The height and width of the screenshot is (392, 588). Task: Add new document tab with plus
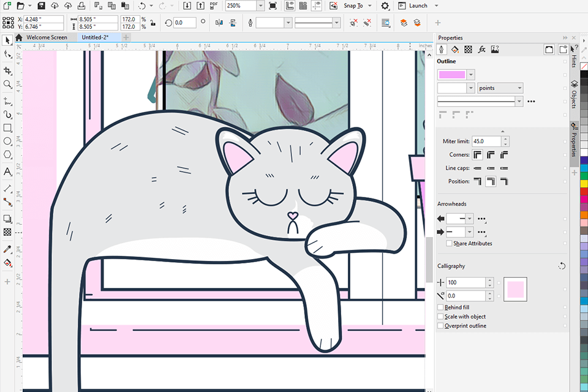pyautogui.click(x=126, y=37)
